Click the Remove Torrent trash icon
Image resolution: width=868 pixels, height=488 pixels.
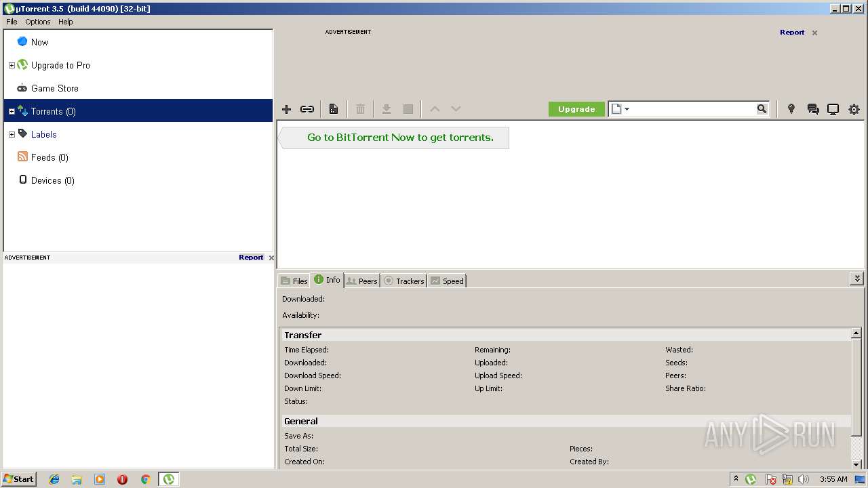361,109
